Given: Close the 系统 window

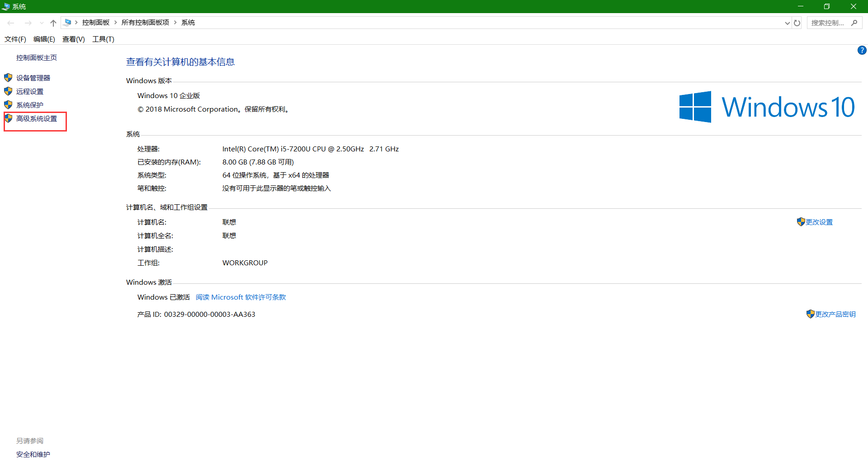Looking at the screenshot, I should 854,6.
